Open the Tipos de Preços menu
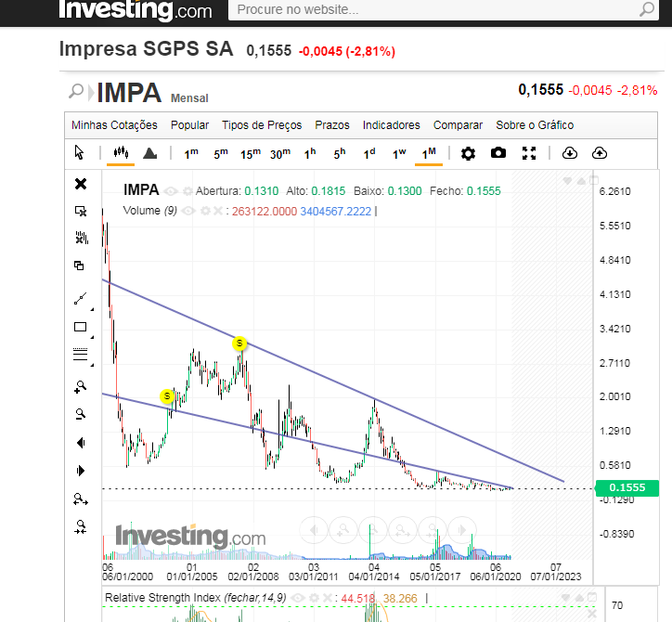This screenshot has height=622, width=672. pos(262,125)
